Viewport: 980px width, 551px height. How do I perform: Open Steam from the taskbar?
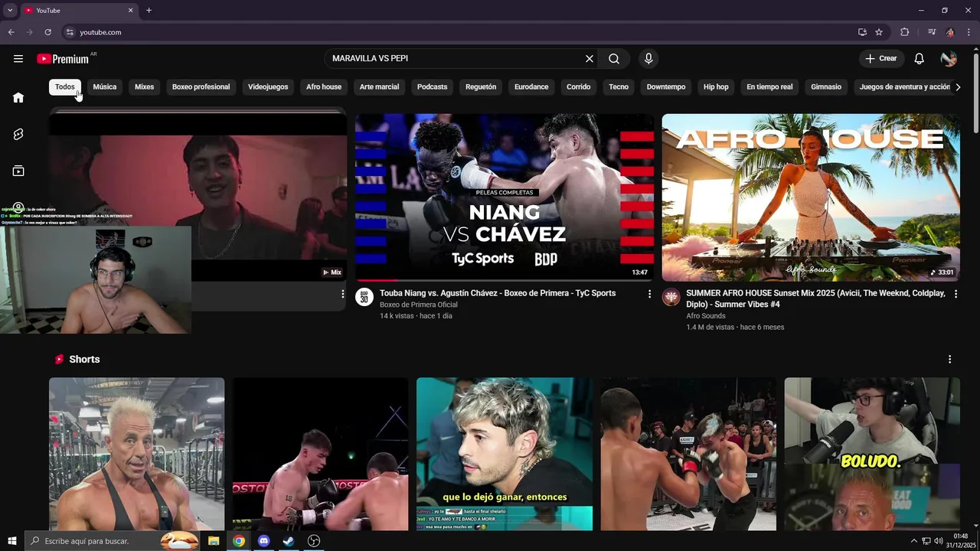[x=289, y=541]
